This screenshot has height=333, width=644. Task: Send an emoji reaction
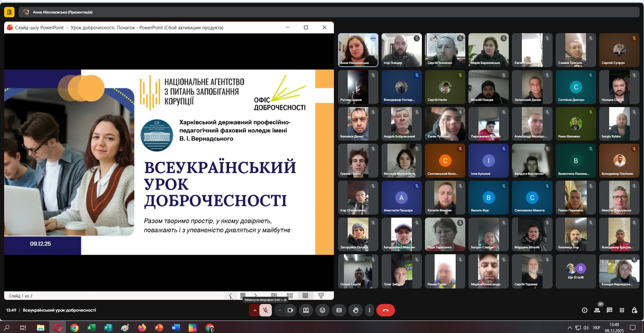tap(323, 310)
